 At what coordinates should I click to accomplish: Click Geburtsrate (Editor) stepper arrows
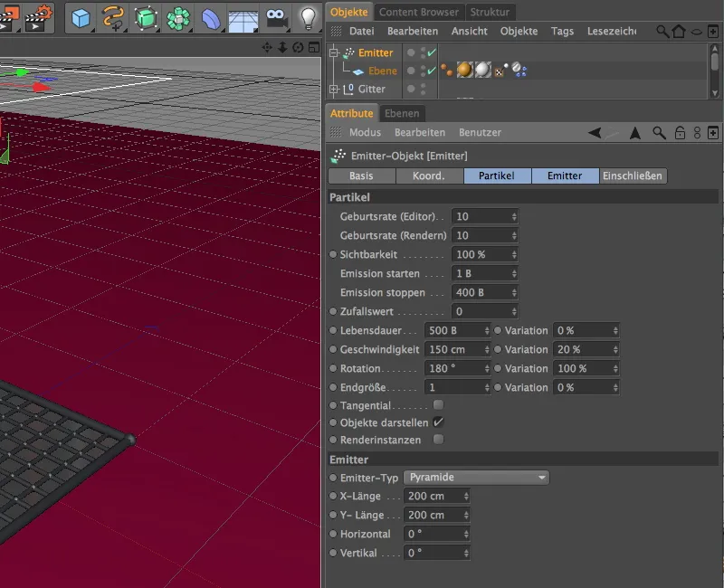coord(514,216)
